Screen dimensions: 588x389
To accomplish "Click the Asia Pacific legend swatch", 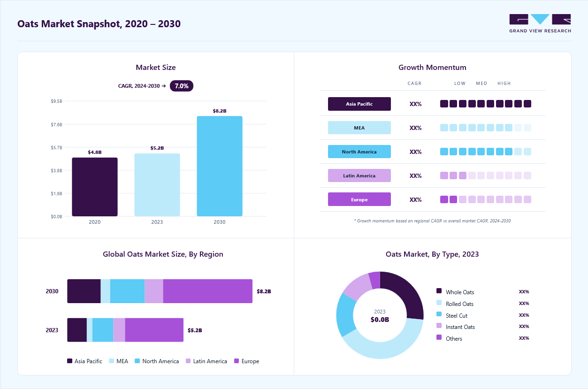I will pyautogui.click(x=70, y=361).
